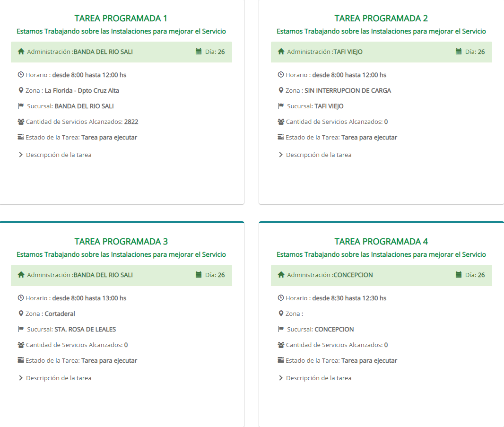Viewport: 504px width, 427px height.
Task: Click the home icon in Tarea Programada 3
Action: click(21, 275)
